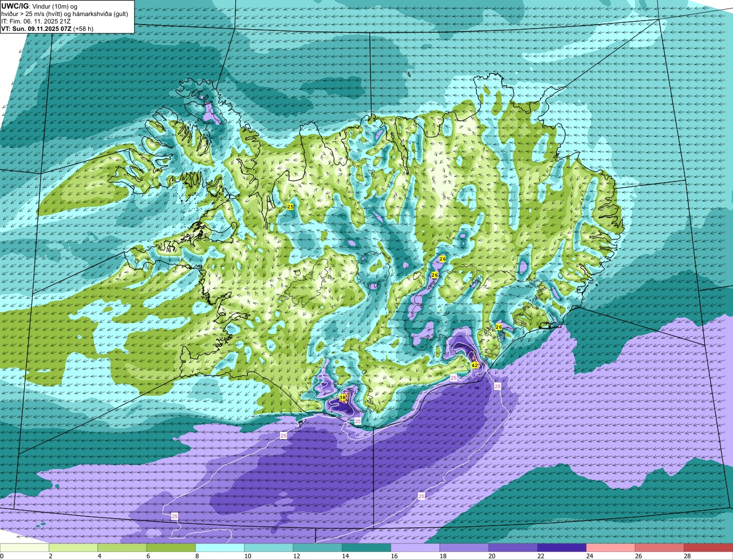Select the 18–20 m/s light purple legend swatch

pyautogui.click(x=464, y=548)
